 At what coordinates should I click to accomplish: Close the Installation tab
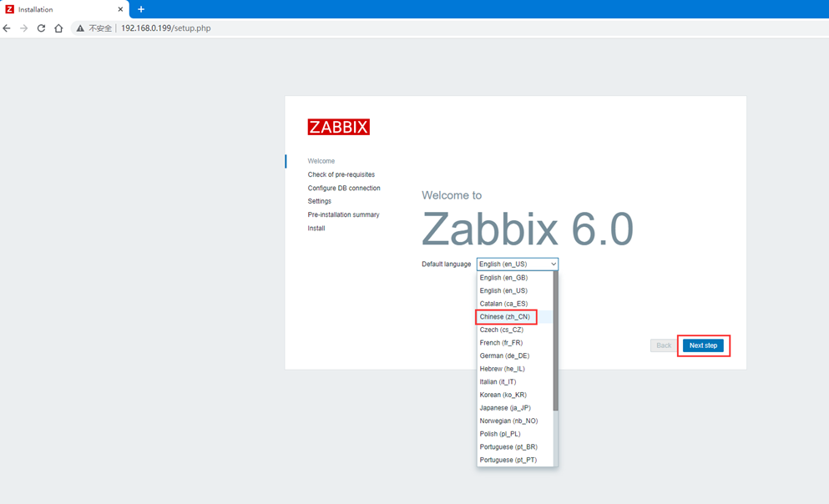tap(120, 9)
